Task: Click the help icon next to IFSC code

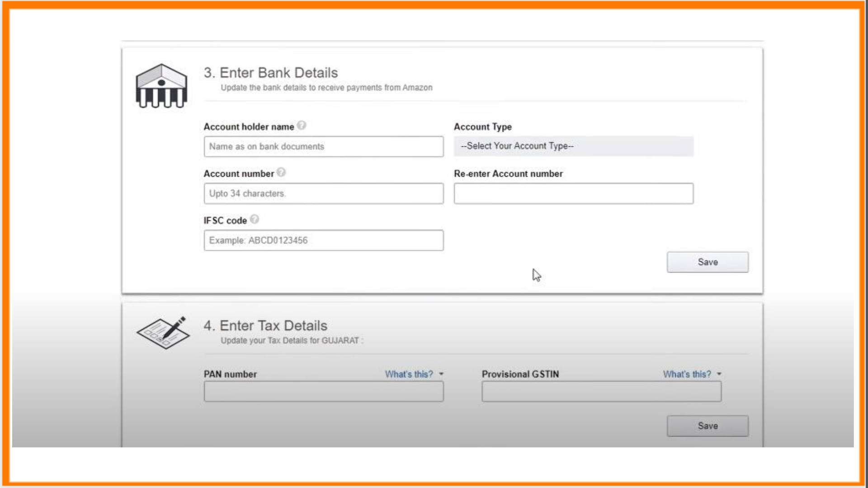Action: click(254, 219)
